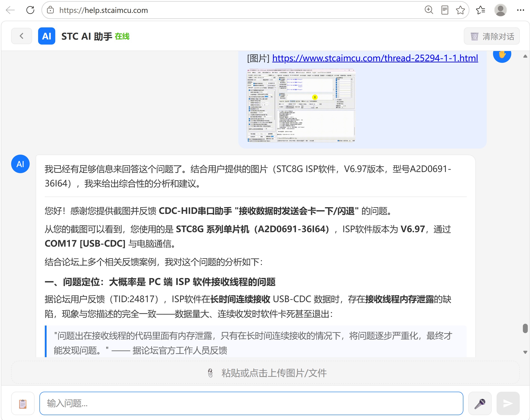
Task: Click heading 一、问题定位 section title
Action: 160,282
